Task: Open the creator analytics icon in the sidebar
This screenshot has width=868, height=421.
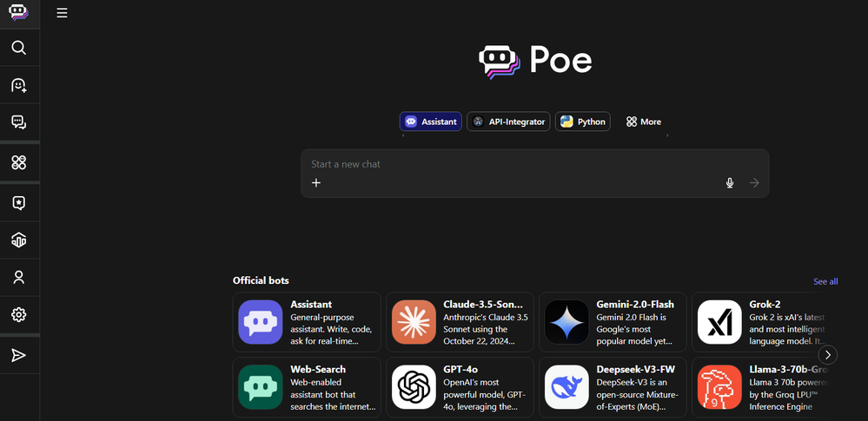Action: (x=19, y=240)
